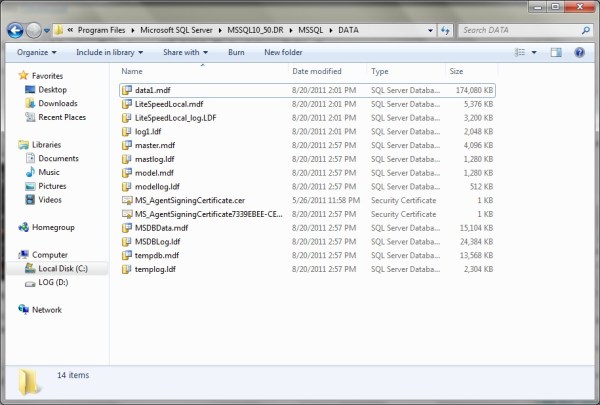Toggle the preview pane icon
Screen dimensions: 600x405
tap(558, 52)
